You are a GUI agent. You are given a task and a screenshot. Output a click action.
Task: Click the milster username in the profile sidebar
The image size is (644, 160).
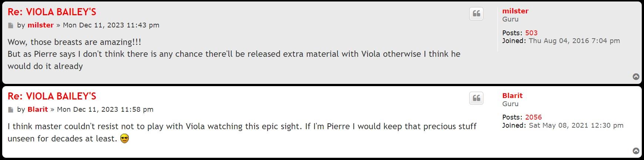click(x=515, y=11)
